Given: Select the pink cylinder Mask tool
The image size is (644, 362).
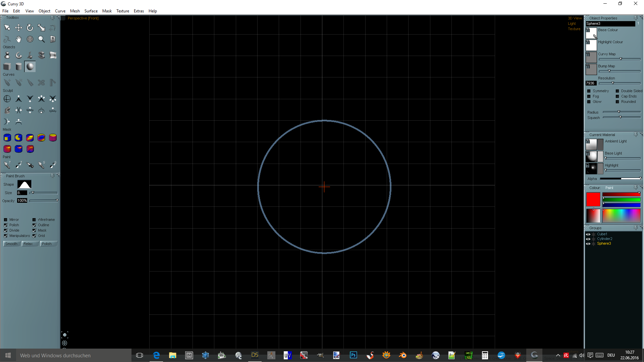Looking at the screenshot, I should (53, 138).
